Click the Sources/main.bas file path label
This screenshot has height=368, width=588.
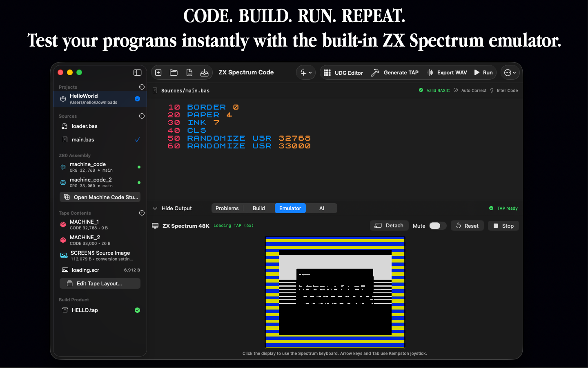pyautogui.click(x=185, y=90)
